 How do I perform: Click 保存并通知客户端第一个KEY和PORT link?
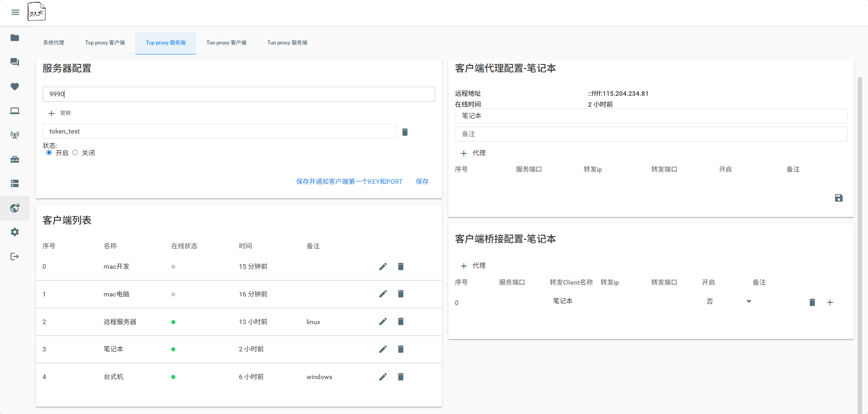349,182
